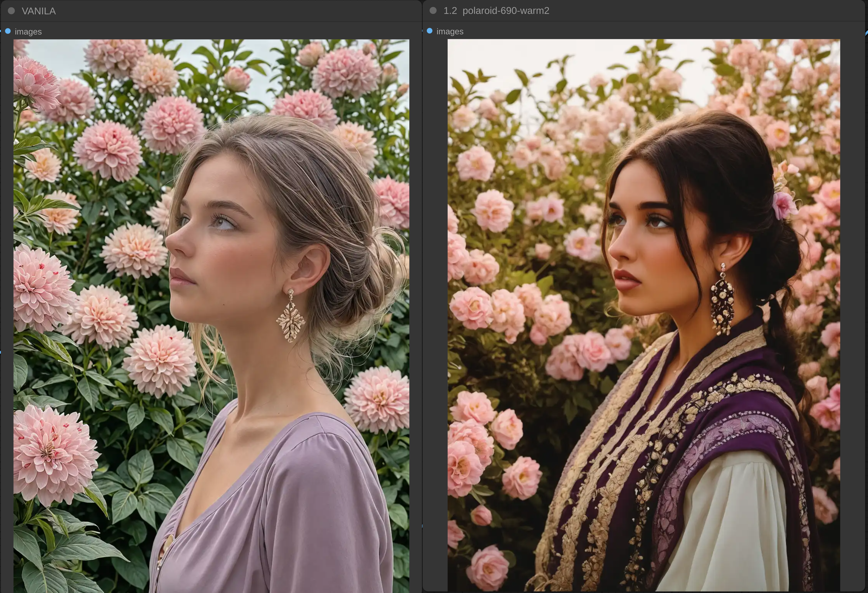The image size is (868, 593).
Task: Click dark margin left of polaroid preview image
Action: (436, 299)
